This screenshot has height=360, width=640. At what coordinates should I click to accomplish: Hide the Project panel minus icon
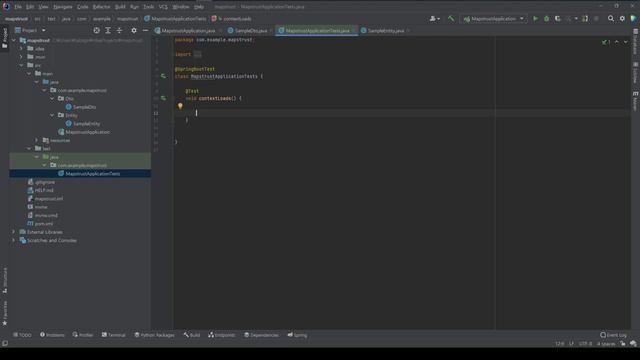tap(145, 30)
